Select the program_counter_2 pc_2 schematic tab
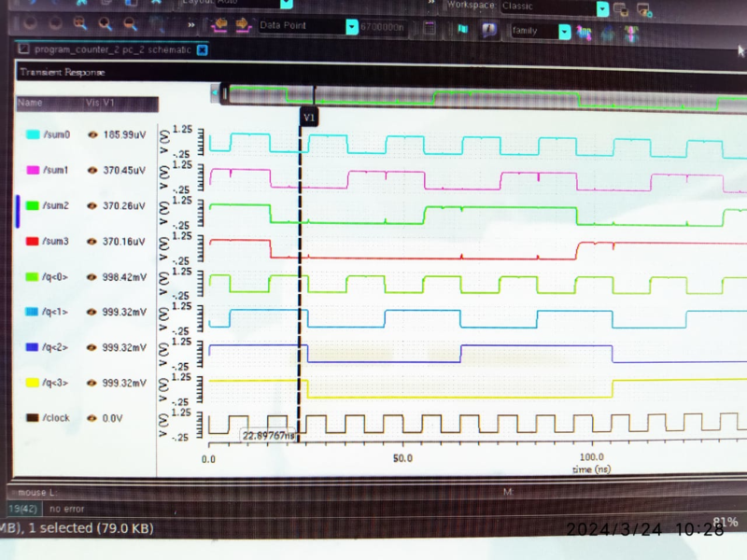The width and height of the screenshot is (747, 560). tap(112, 49)
